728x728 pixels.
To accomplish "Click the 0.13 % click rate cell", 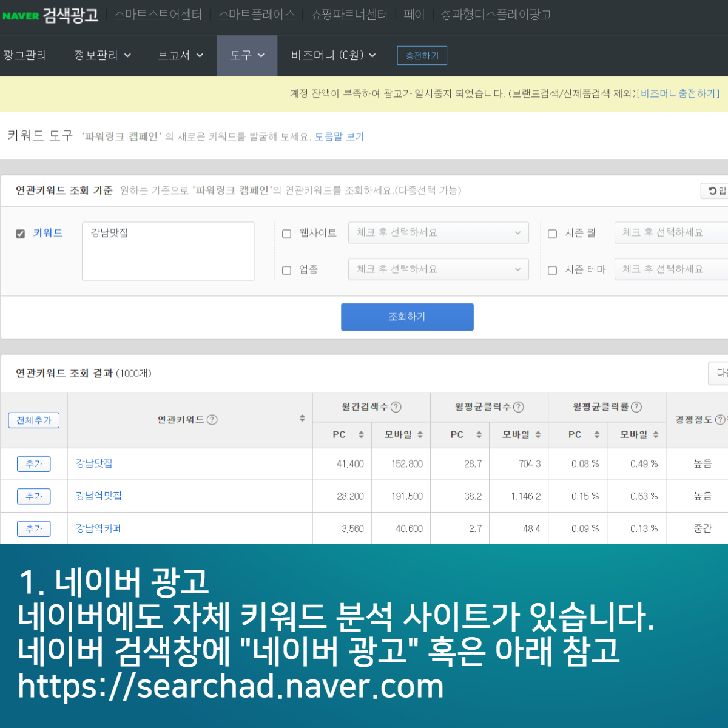I will (x=636, y=528).
